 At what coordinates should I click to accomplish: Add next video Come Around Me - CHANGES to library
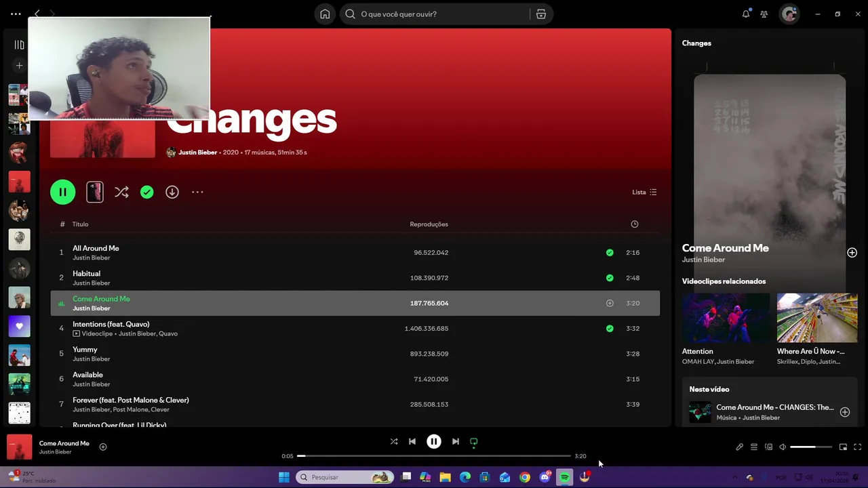click(x=845, y=412)
